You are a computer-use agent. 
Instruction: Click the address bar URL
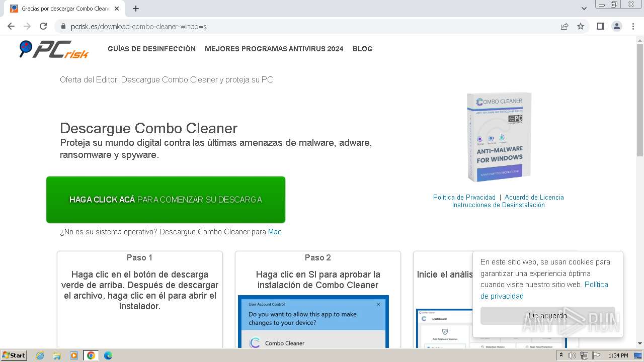139,27
